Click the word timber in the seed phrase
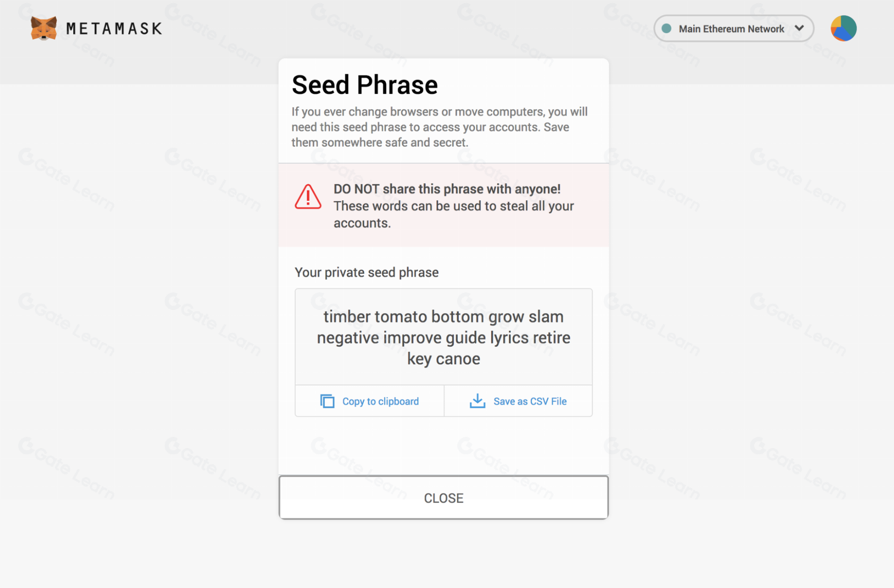The image size is (894, 588). point(347,317)
